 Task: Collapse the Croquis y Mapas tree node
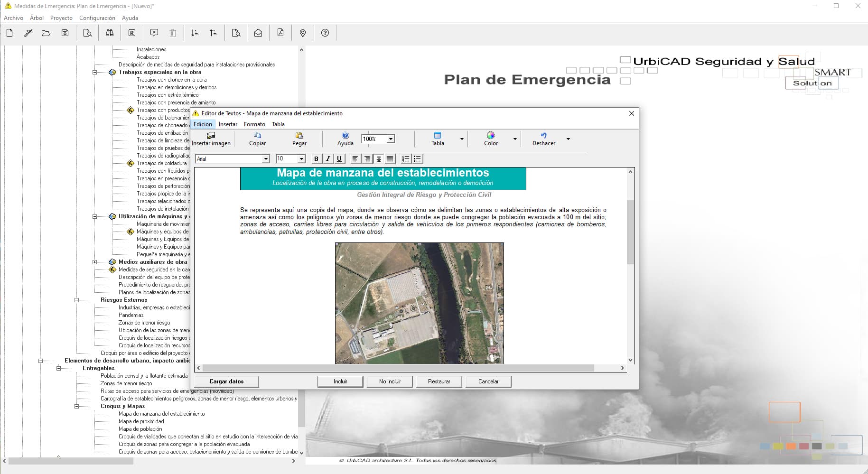point(76,406)
